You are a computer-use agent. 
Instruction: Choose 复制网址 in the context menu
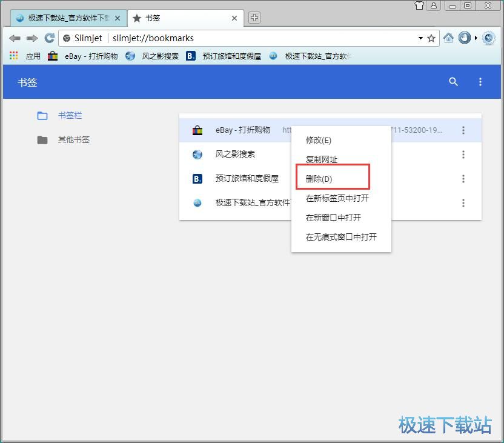coord(341,159)
